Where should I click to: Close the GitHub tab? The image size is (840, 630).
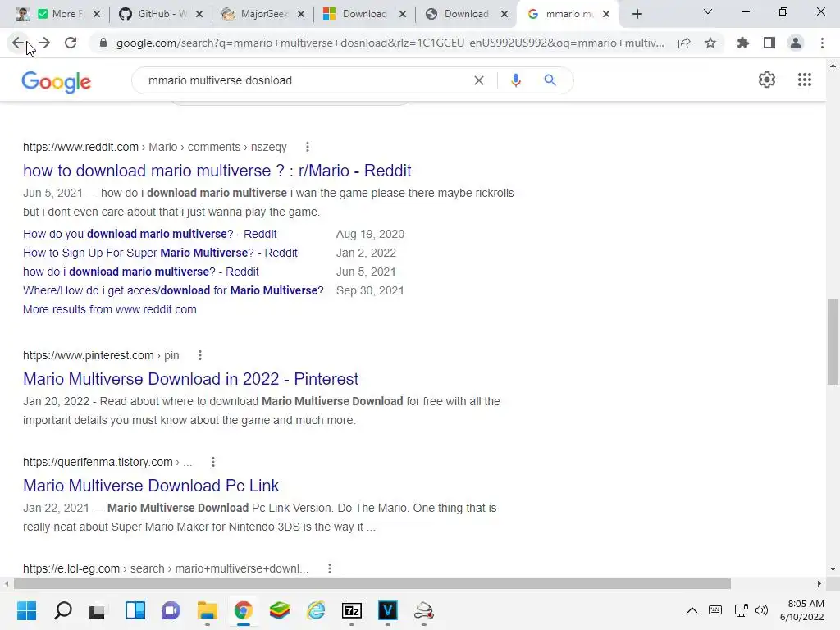[x=199, y=15]
